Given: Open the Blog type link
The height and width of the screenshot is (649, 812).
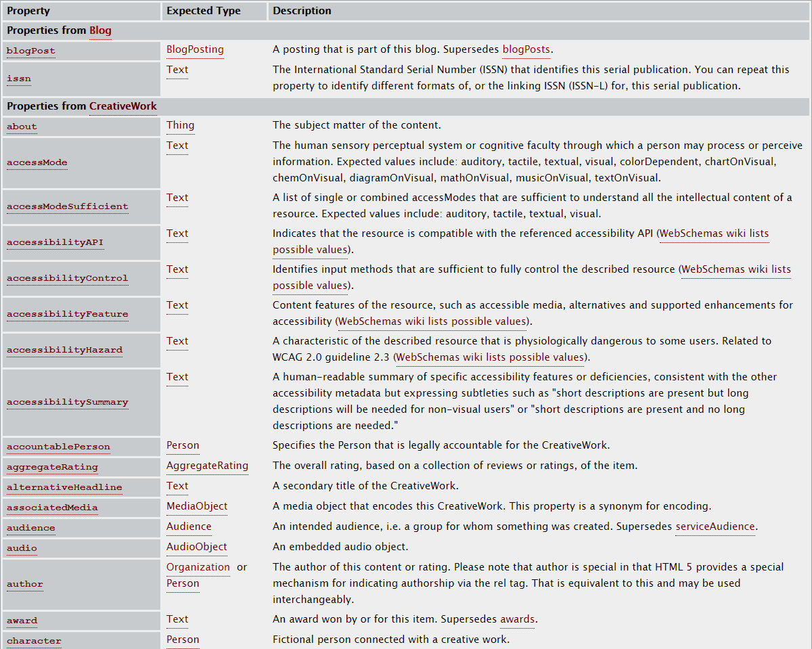Looking at the screenshot, I should [x=100, y=30].
